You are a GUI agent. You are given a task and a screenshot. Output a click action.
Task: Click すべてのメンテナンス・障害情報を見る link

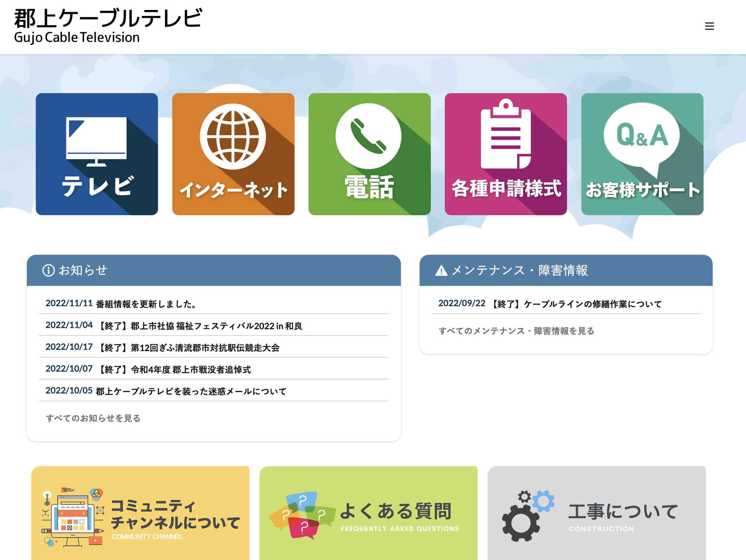pyautogui.click(x=516, y=331)
